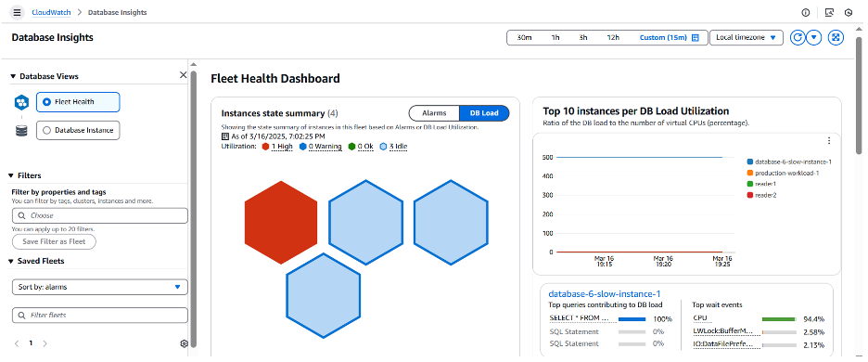Switch the state summary to Alarms

click(434, 113)
